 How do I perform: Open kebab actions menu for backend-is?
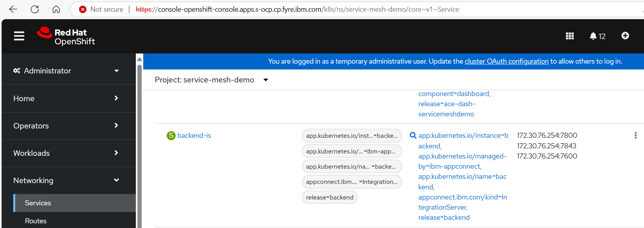[635, 135]
